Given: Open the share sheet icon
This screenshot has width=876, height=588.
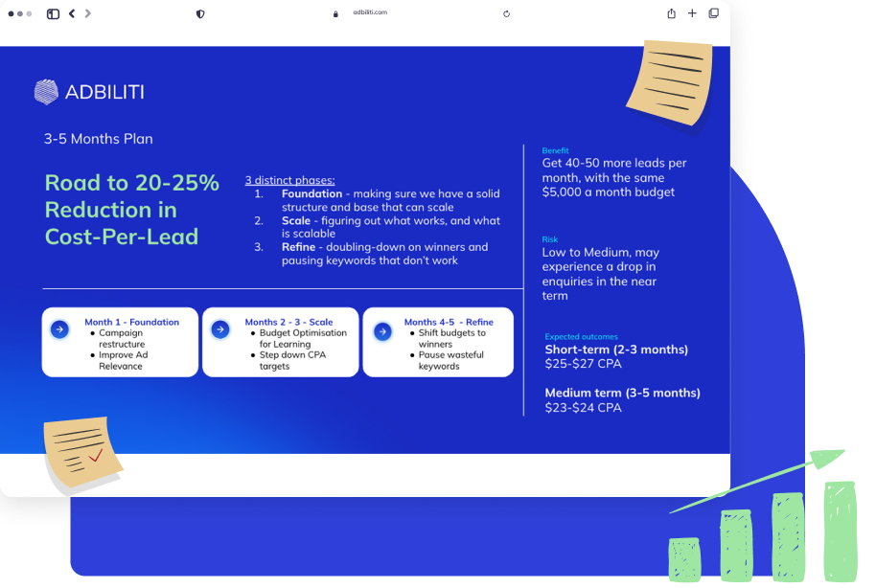Looking at the screenshot, I should tap(671, 13).
